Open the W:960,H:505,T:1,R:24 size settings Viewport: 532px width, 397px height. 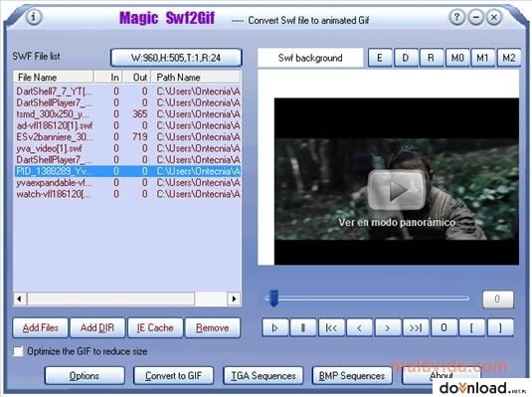click(176, 58)
